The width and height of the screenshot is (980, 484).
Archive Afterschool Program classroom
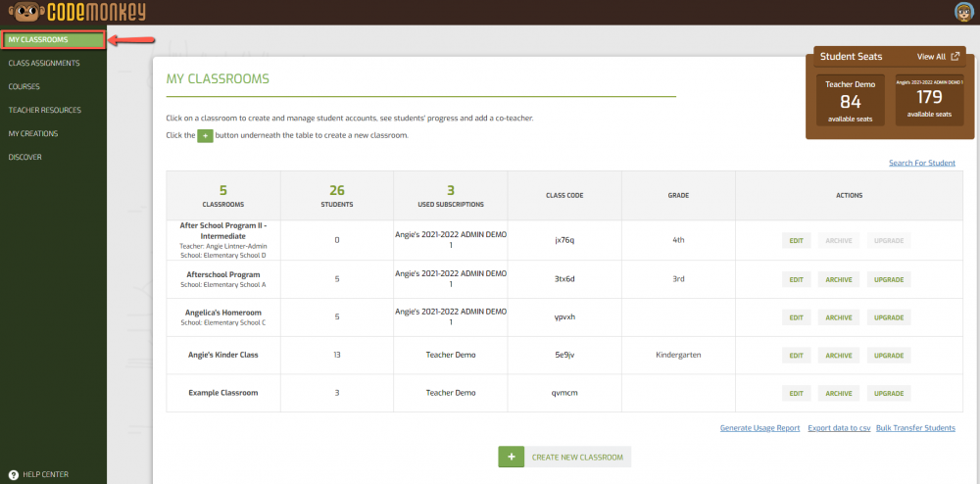tap(839, 279)
